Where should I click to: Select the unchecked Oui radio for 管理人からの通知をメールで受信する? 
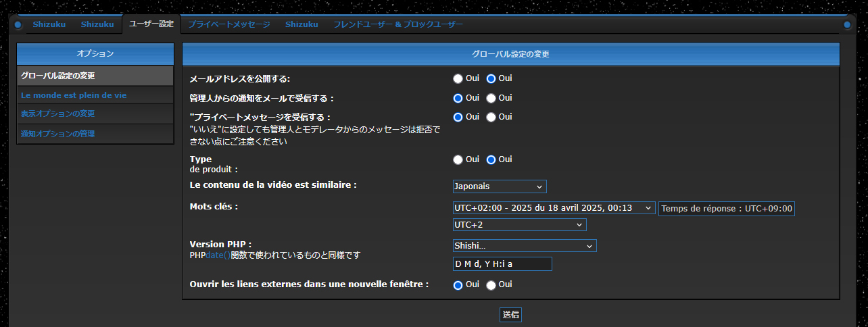(491, 98)
